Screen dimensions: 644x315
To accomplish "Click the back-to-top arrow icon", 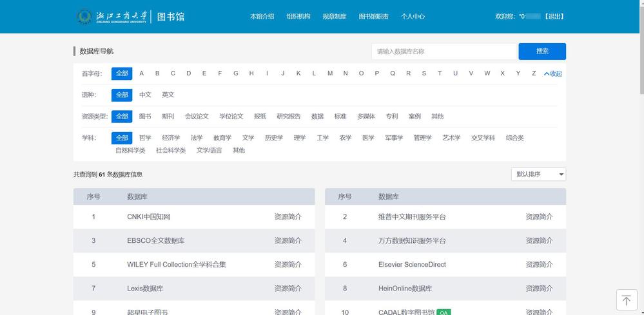I will (x=626, y=300).
